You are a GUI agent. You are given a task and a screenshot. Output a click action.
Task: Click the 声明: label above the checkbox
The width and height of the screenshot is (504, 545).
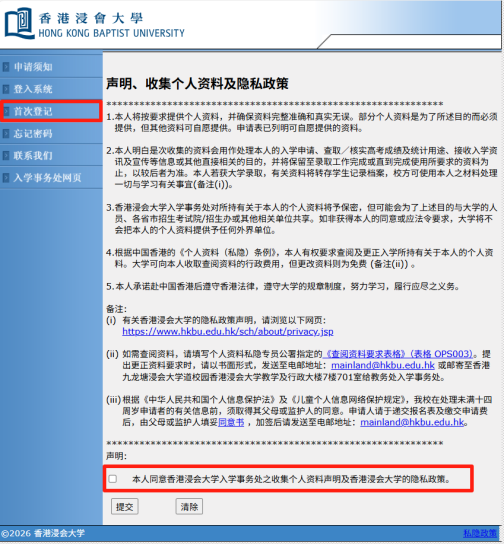point(116,456)
